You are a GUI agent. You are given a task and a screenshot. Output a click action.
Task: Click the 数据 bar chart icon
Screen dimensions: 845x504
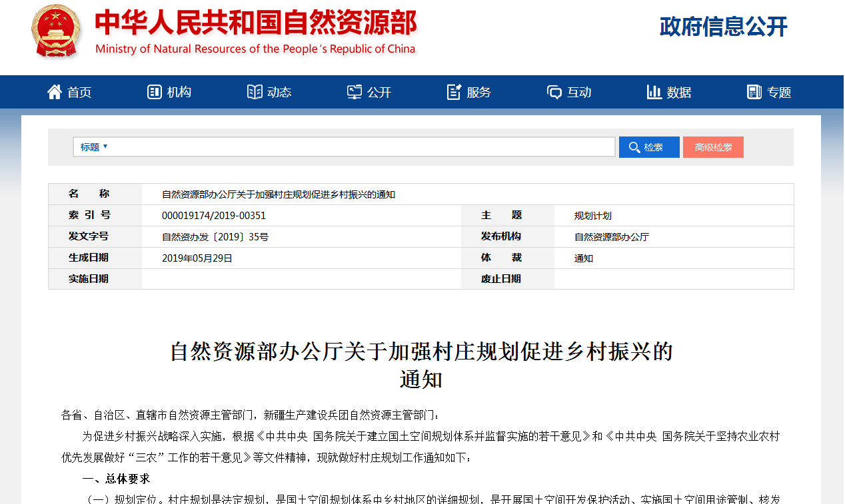654,92
